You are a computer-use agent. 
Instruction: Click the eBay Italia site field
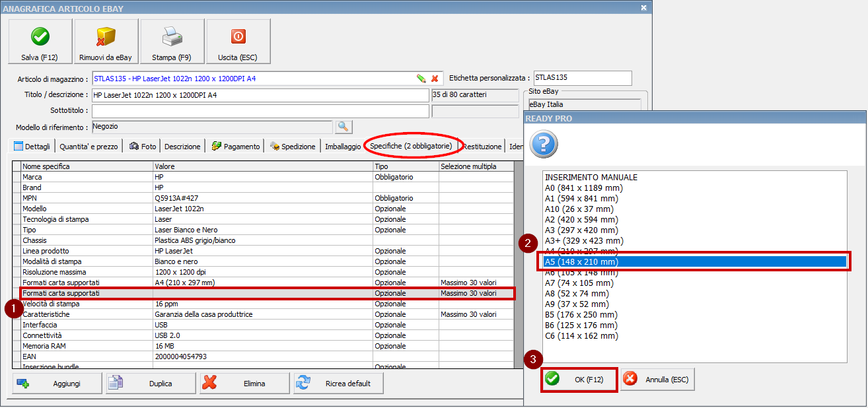pos(585,104)
